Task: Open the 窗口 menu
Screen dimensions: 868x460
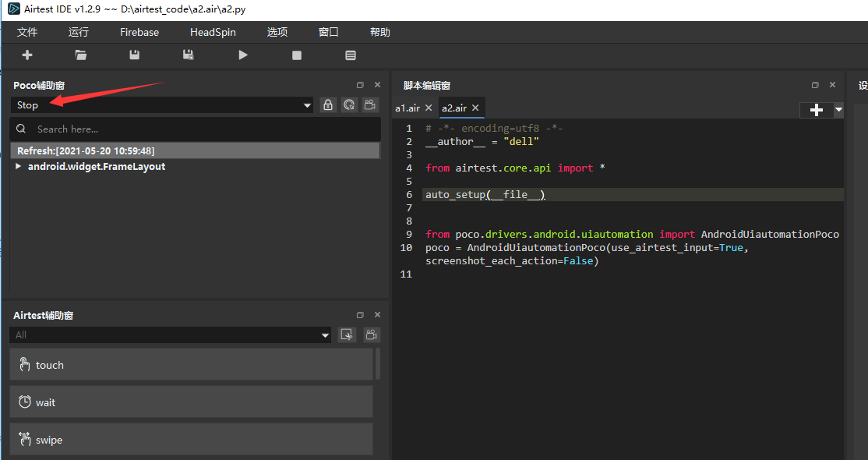Action: coord(329,32)
